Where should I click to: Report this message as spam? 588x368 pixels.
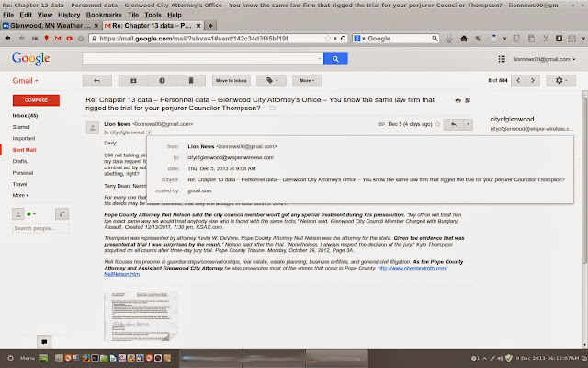(162, 80)
